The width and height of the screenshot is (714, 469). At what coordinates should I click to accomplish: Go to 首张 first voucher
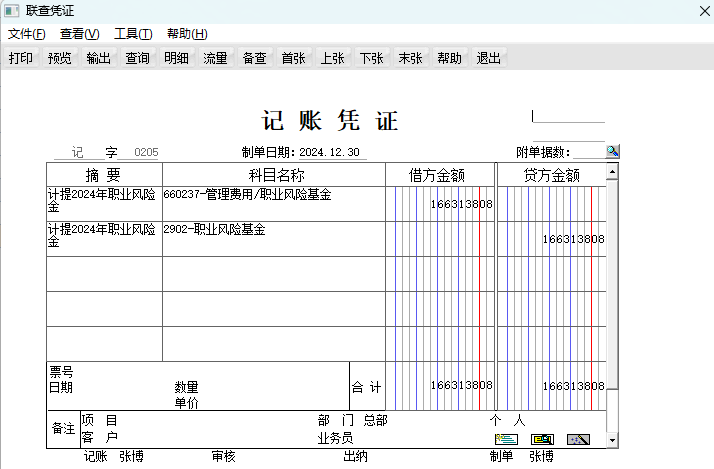click(x=294, y=58)
